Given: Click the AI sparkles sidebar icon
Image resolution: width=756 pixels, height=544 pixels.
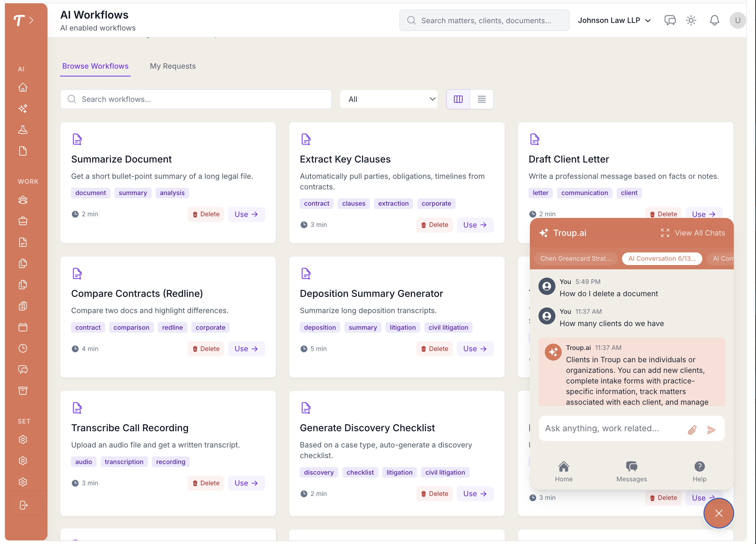Looking at the screenshot, I should (x=23, y=108).
